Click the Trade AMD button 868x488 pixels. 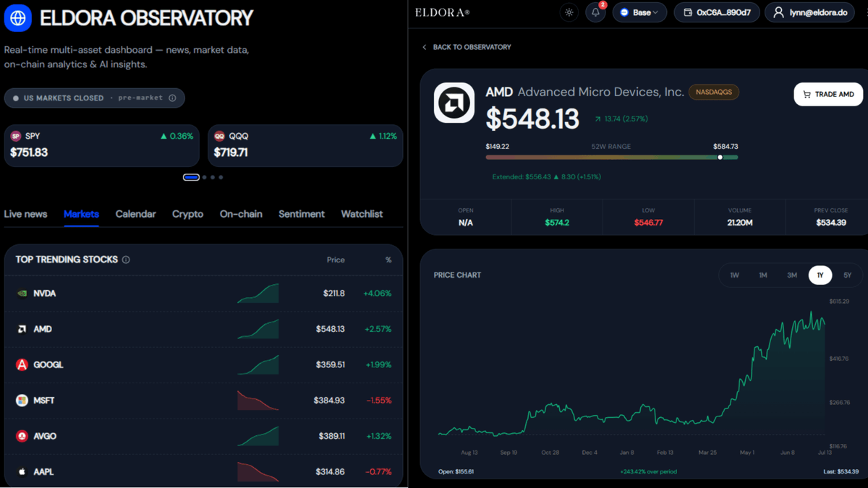point(828,94)
